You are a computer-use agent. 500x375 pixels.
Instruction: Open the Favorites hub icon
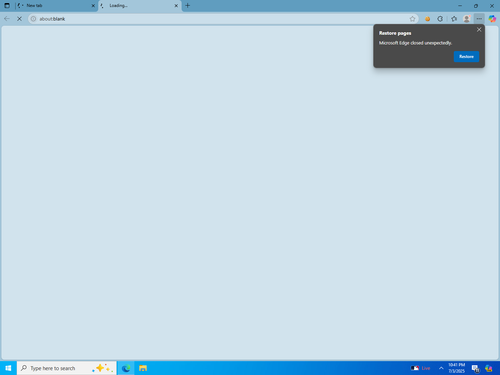454,19
